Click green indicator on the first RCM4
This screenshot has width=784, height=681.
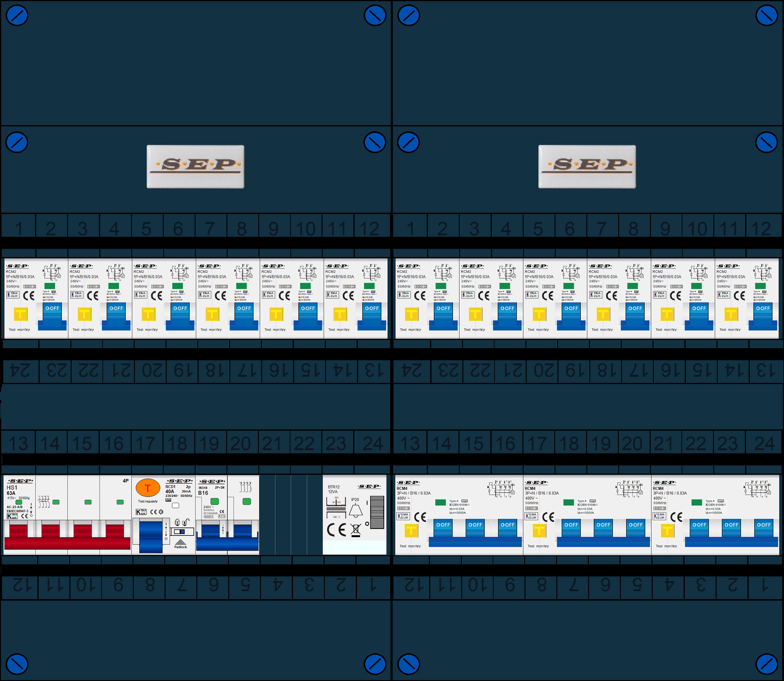pyautogui.click(x=441, y=503)
